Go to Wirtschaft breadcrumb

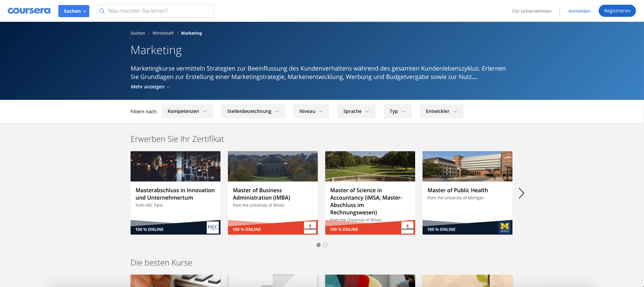163,33
